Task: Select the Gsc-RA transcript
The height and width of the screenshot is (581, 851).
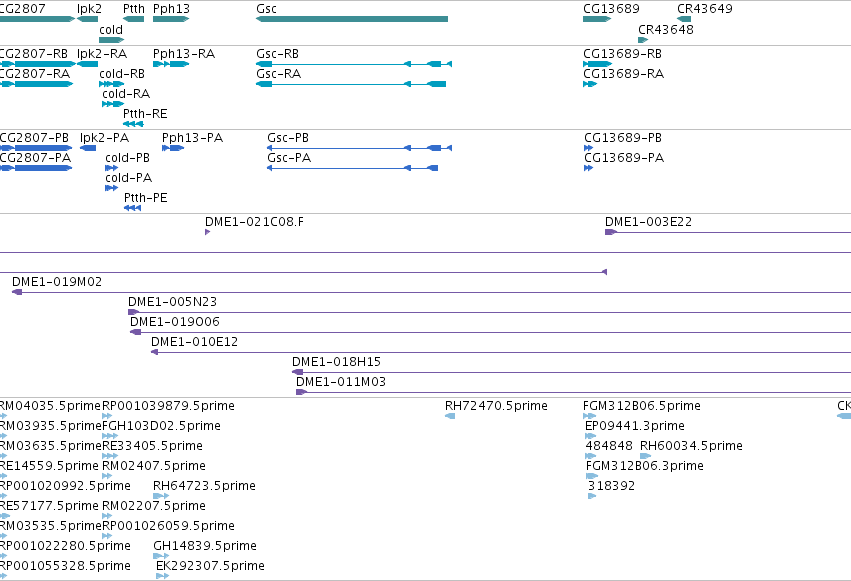Action: (x=351, y=84)
